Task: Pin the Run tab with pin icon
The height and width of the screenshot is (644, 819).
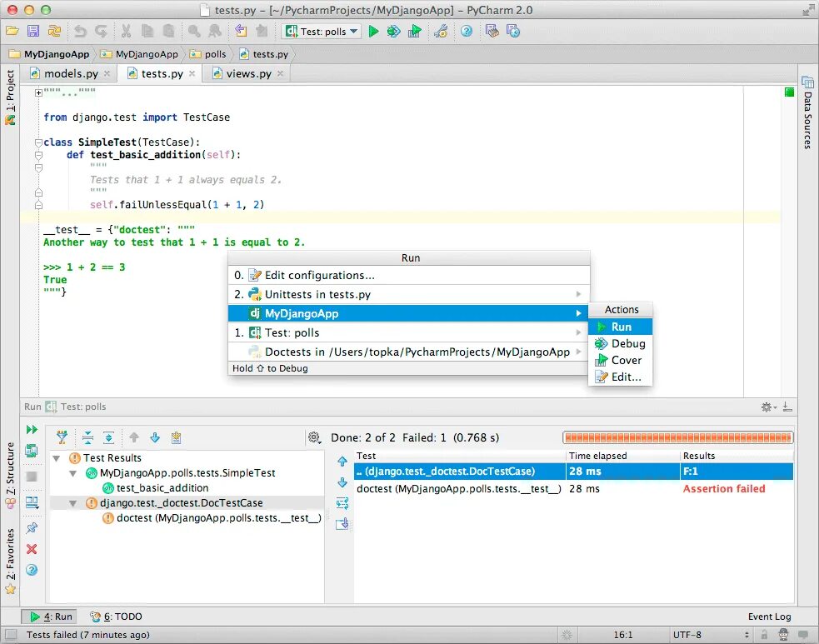Action: 32,527
